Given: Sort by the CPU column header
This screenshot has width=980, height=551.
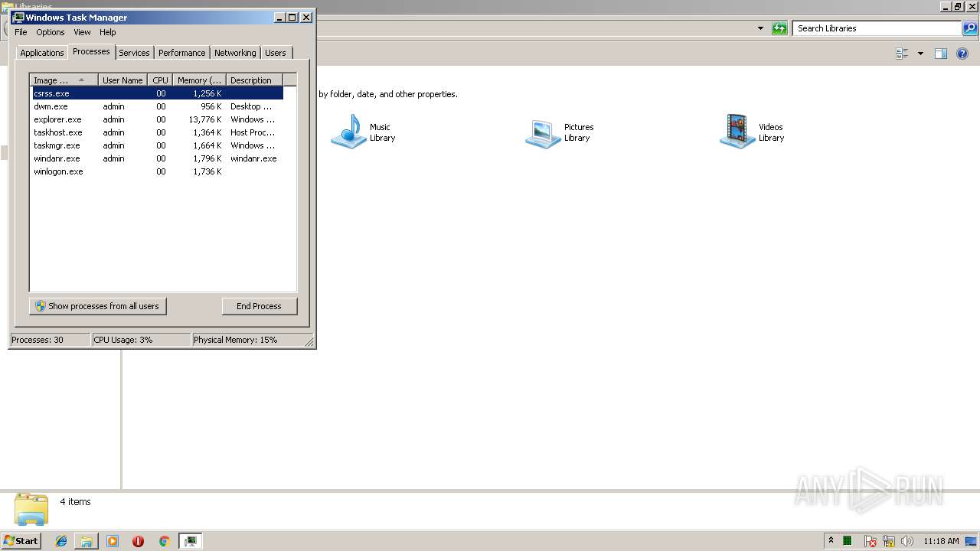Looking at the screenshot, I should pyautogui.click(x=160, y=80).
